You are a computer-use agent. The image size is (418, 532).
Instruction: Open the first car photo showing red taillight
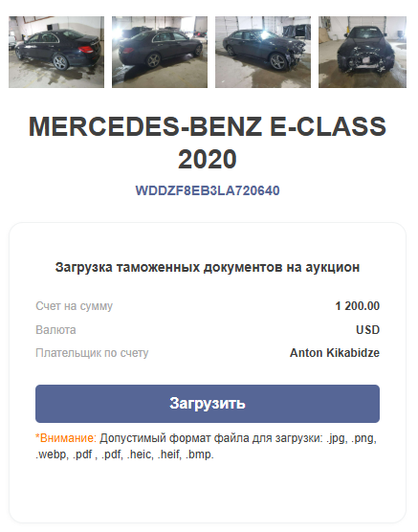[x=56, y=52]
